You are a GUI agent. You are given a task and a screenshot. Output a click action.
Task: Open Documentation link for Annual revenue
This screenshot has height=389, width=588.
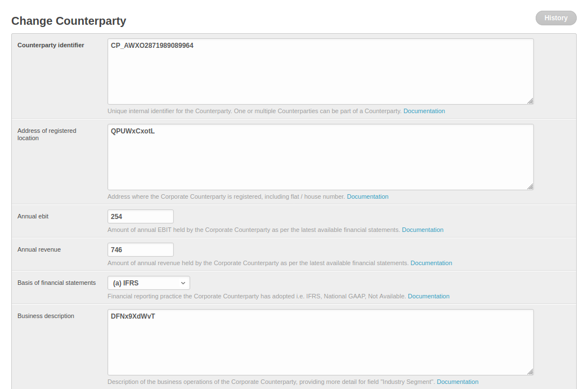pyautogui.click(x=431, y=263)
